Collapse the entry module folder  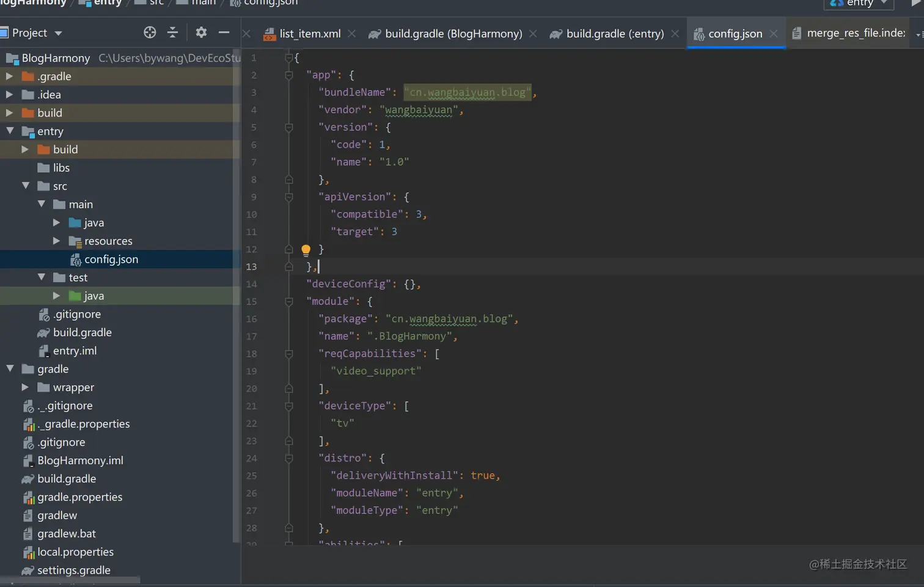click(10, 131)
